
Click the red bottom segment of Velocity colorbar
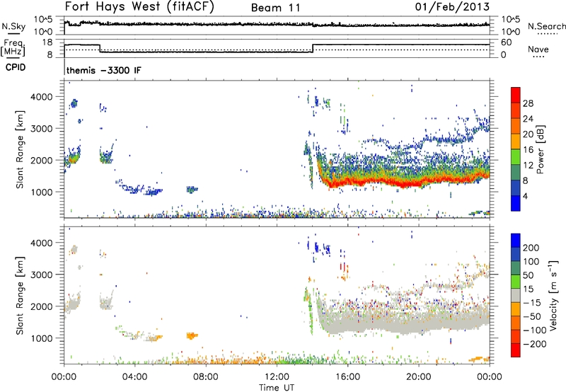[516, 350]
